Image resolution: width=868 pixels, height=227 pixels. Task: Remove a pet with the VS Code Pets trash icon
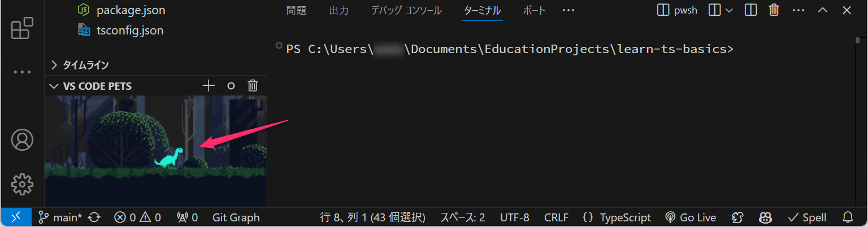[x=253, y=86]
